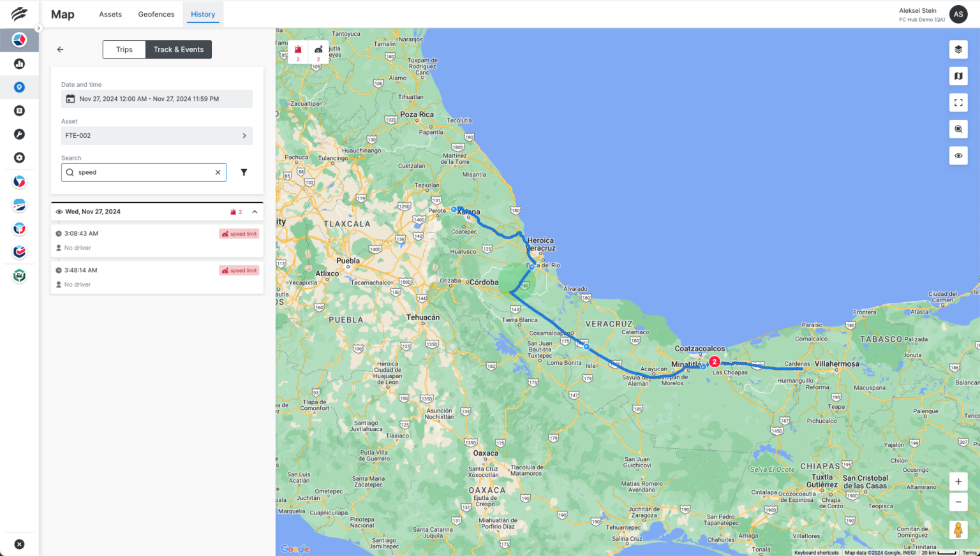Open the reports icon in the left sidebar
Image resolution: width=980 pixels, height=556 pixels.
(x=19, y=110)
